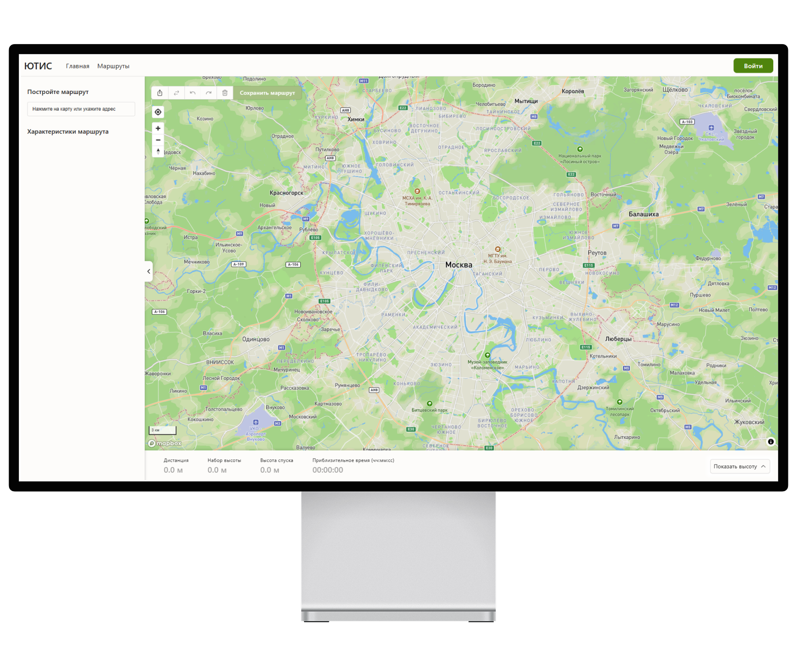Viewport: 797px width, 672px height.
Task: Go to the Главная page
Action: pyautogui.click(x=77, y=66)
